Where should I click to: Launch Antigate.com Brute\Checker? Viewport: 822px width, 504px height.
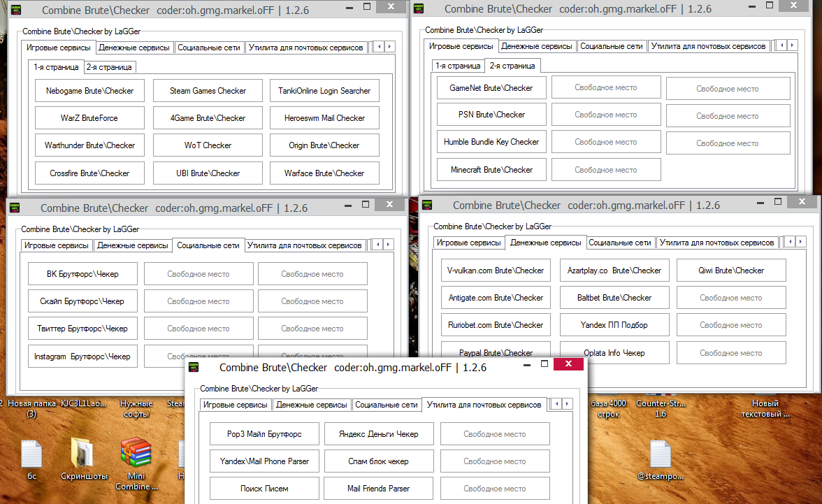pyautogui.click(x=496, y=298)
